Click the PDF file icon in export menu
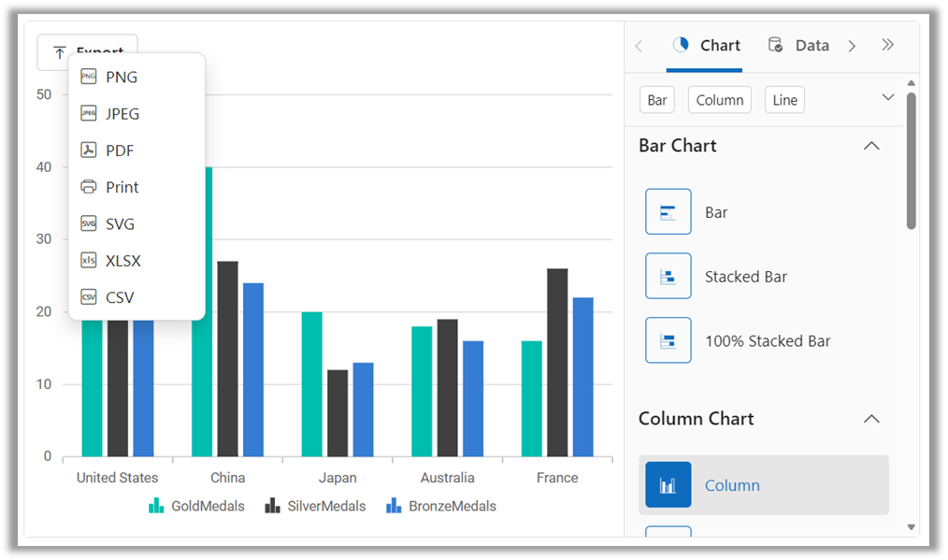The image size is (948, 560). (x=88, y=150)
